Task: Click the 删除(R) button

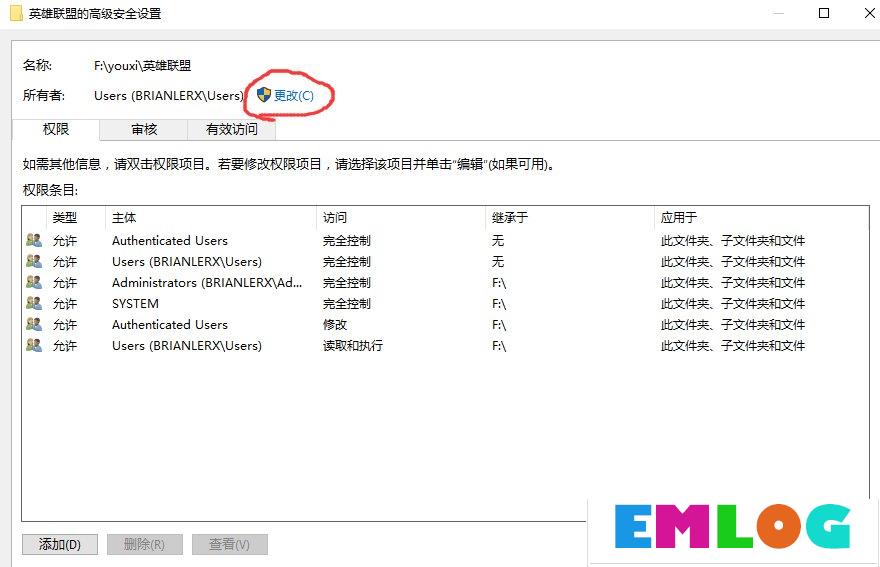Action: (145, 544)
